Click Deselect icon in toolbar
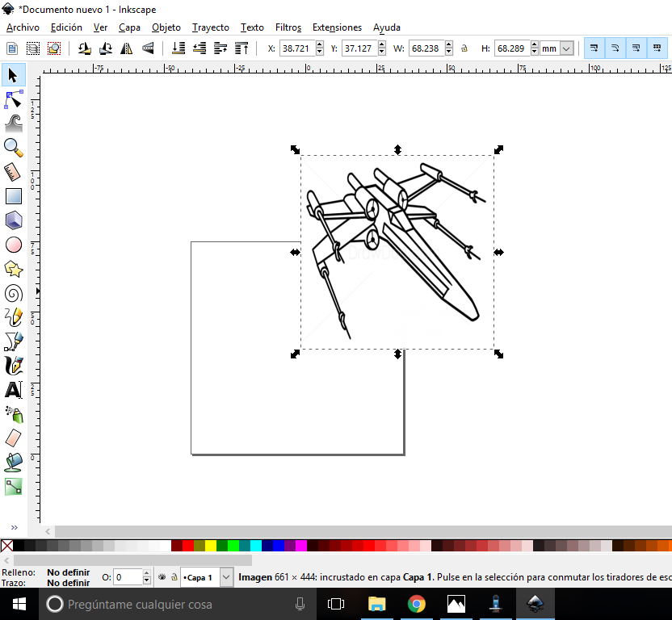The image size is (672, 620). (54, 48)
